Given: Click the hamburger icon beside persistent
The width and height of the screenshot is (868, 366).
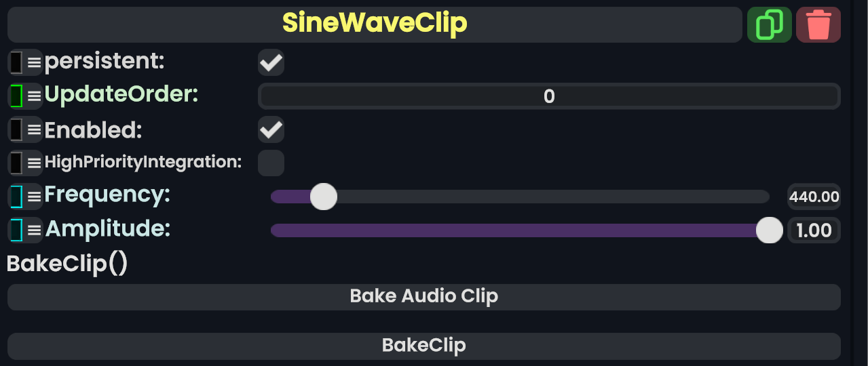Looking at the screenshot, I should (x=34, y=62).
